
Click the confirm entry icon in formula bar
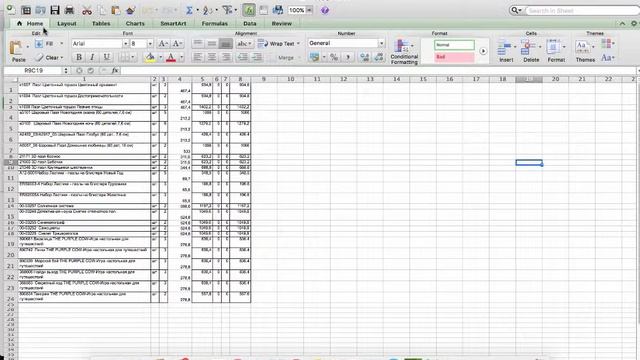(91, 71)
